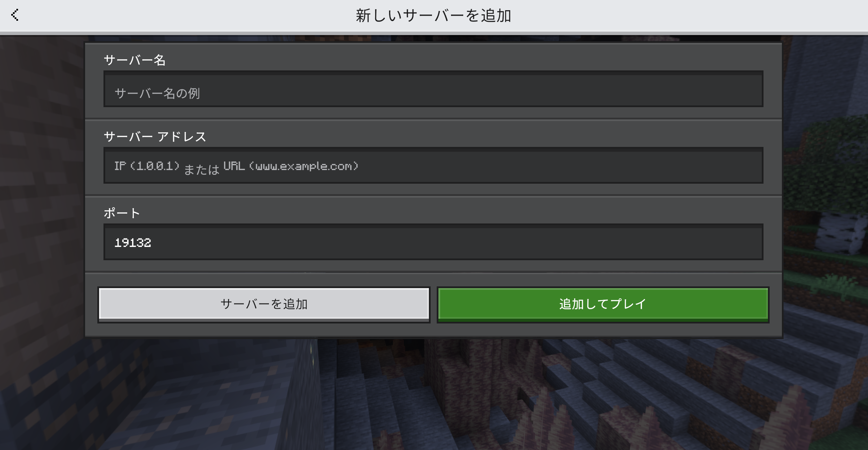Click the cave background below the dialog

433,395
